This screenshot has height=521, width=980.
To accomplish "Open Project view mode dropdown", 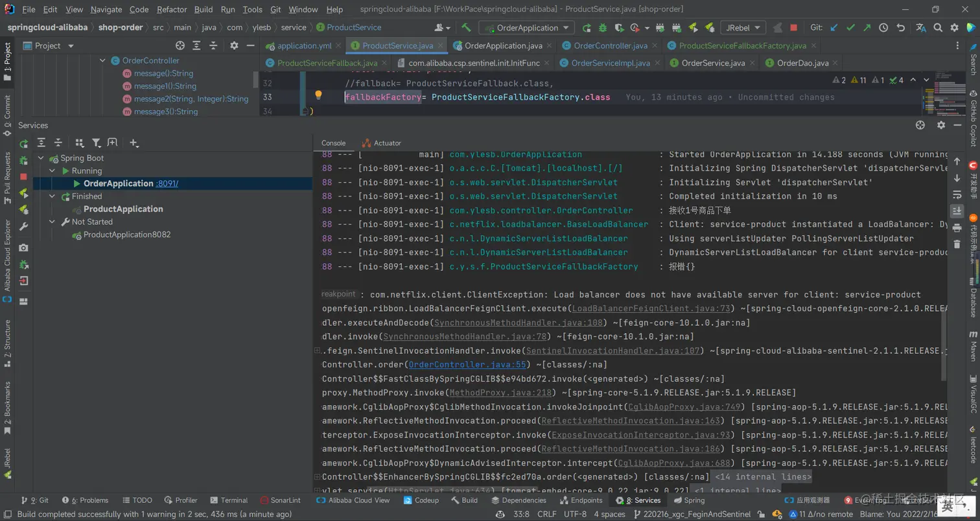I will tap(49, 45).
